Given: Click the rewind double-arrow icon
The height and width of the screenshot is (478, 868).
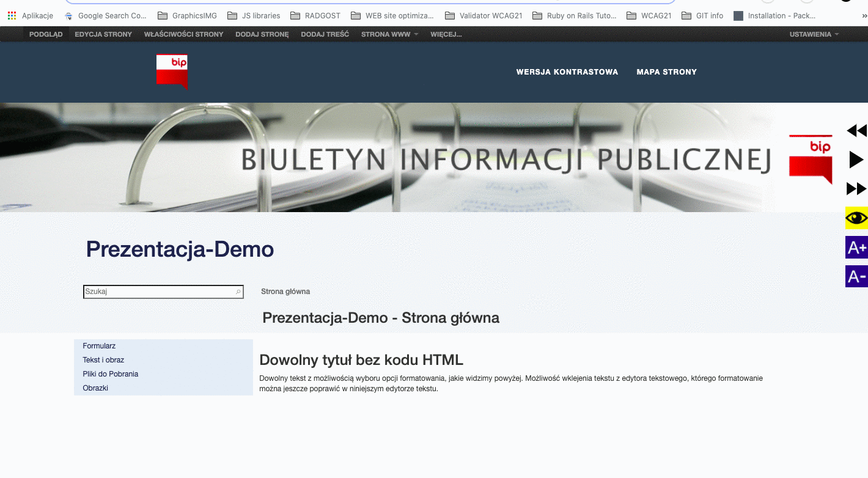Looking at the screenshot, I should (x=856, y=131).
